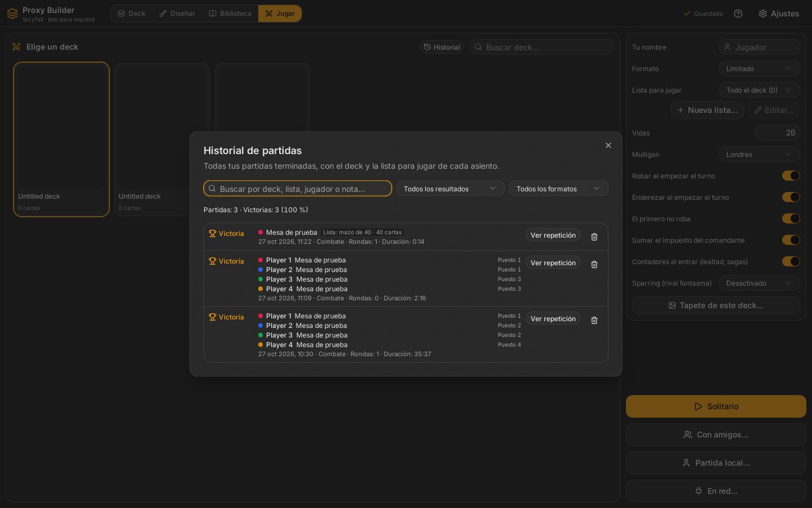The height and width of the screenshot is (508, 812).
Task: Delete the 11:22 Mesa de prueba match
Action: click(594, 237)
